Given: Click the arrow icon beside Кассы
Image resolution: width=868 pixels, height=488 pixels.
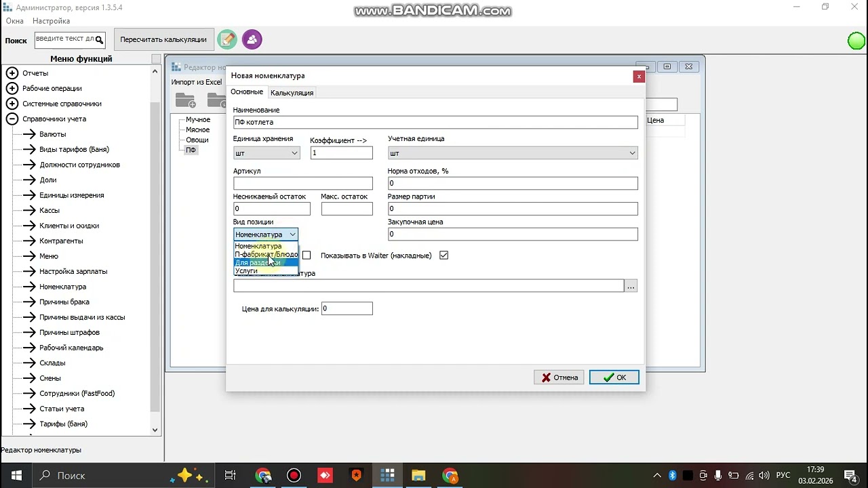Looking at the screenshot, I should 28,210.
